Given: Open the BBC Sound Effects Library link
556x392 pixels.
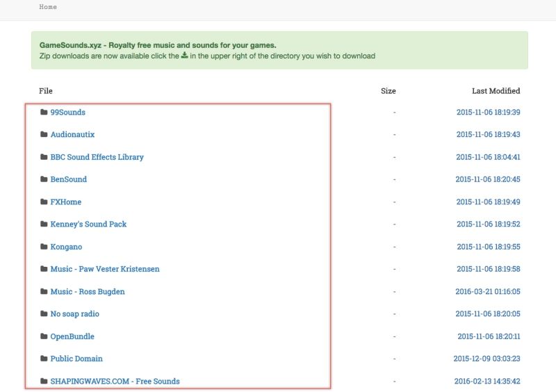Looking at the screenshot, I should click(x=97, y=157).
